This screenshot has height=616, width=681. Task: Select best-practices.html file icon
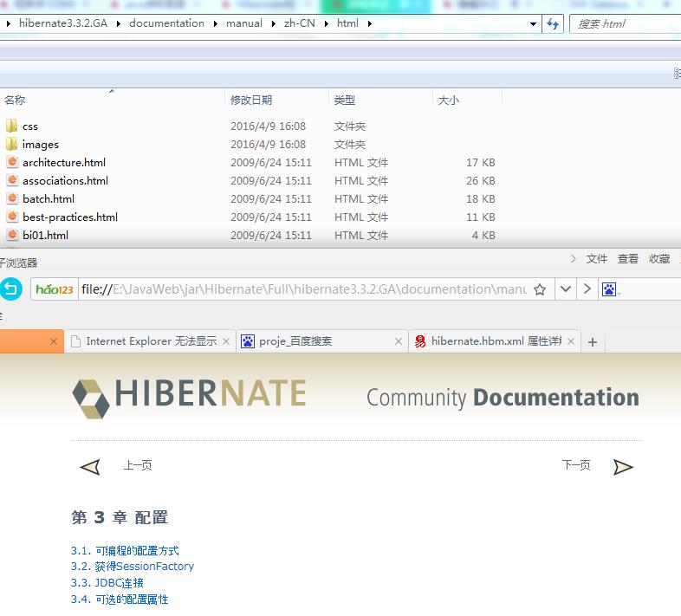click(x=12, y=217)
